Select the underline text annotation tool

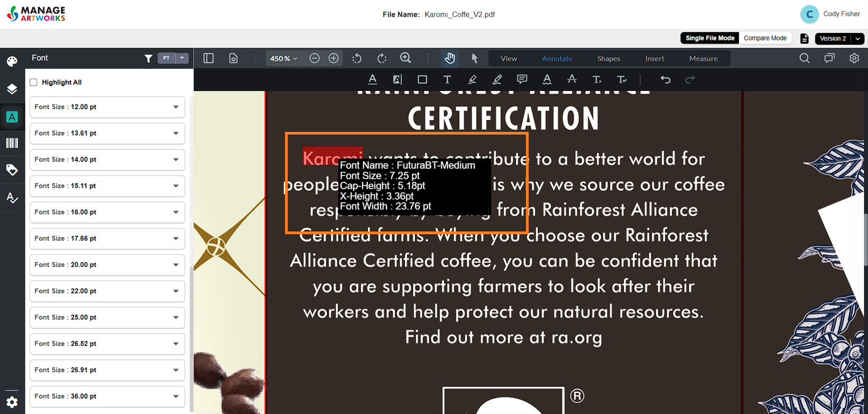372,80
